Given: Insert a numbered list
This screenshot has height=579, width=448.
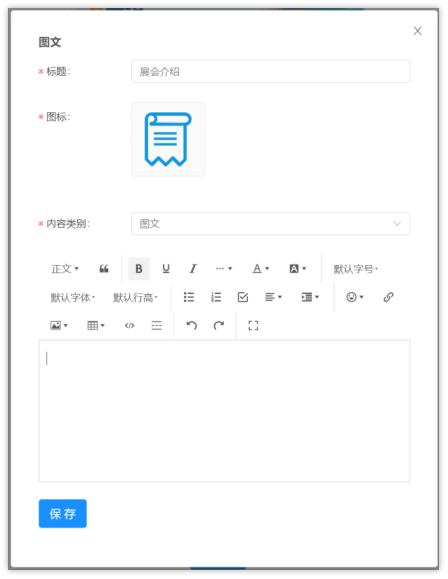Looking at the screenshot, I should click(x=216, y=297).
